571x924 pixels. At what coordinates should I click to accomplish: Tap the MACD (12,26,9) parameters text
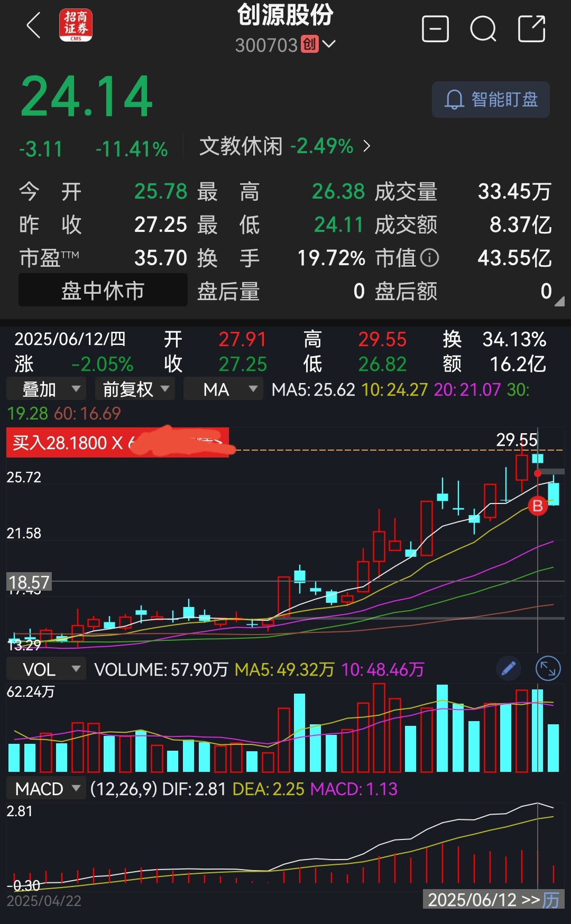(x=124, y=789)
